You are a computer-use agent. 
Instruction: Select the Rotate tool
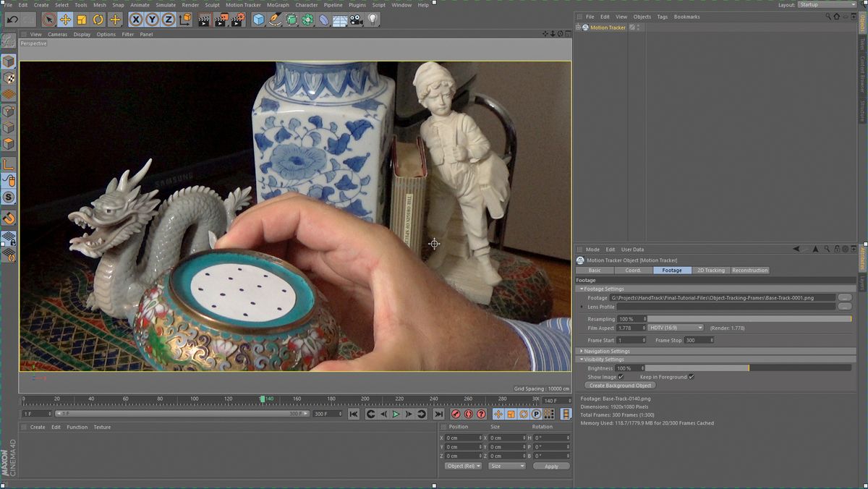pyautogui.click(x=96, y=20)
